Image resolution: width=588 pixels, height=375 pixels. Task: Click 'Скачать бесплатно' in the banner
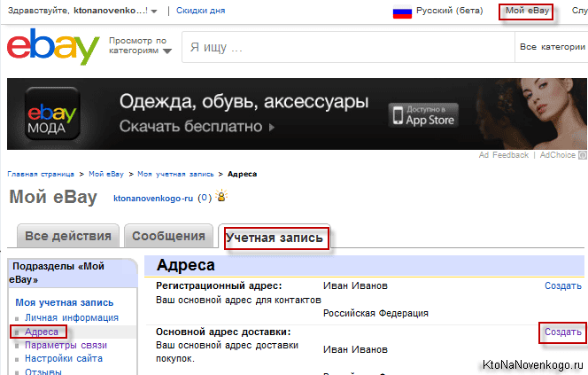tap(197, 127)
